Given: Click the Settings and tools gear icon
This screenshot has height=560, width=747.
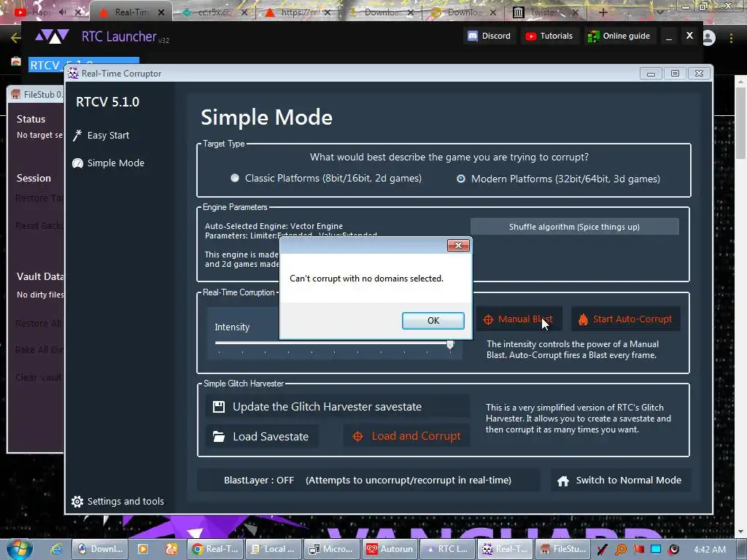Looking at the screenshot, I should (x=77, y=501).
